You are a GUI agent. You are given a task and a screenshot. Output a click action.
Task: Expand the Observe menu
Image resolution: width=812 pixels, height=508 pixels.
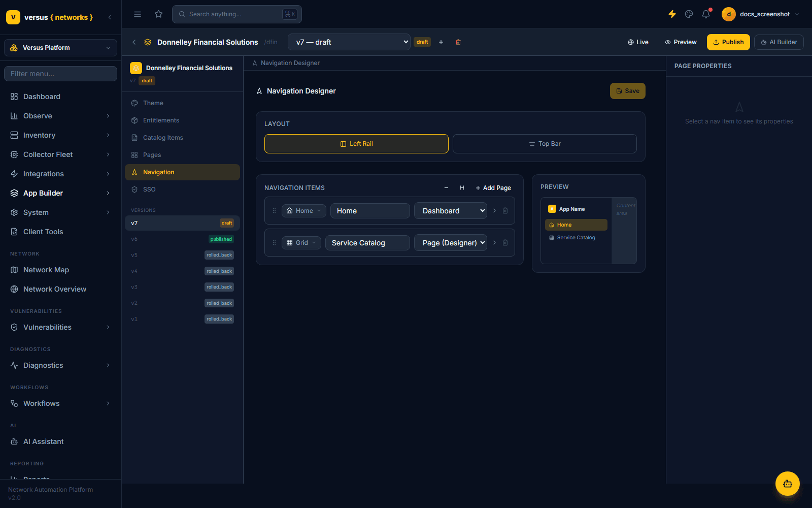click(x=60, y=116)
